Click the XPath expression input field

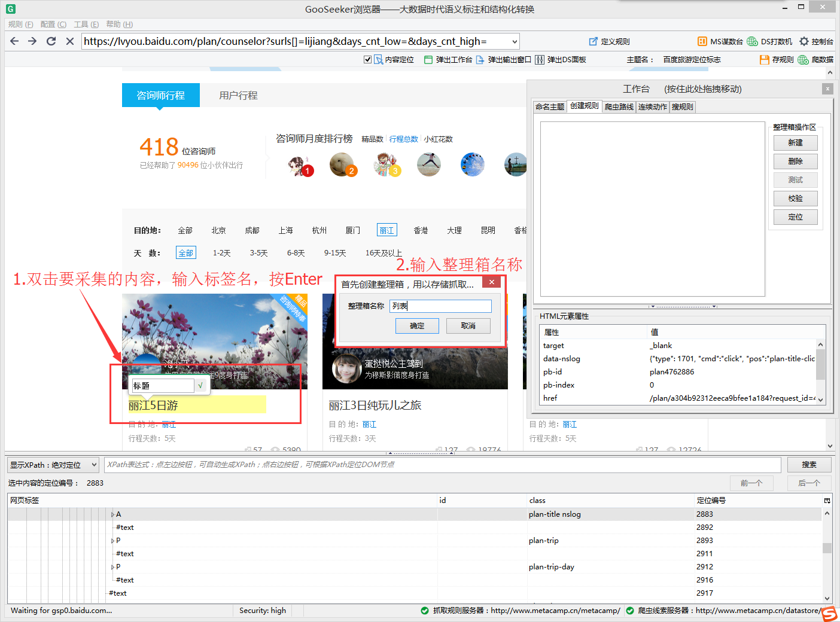pyautogui.click(x=443, y=465)
